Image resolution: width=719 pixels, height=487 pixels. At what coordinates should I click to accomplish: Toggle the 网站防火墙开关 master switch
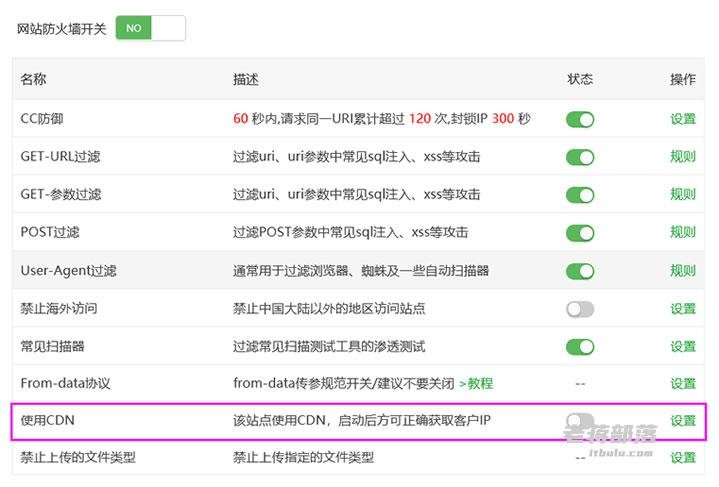tap(150, 28)
